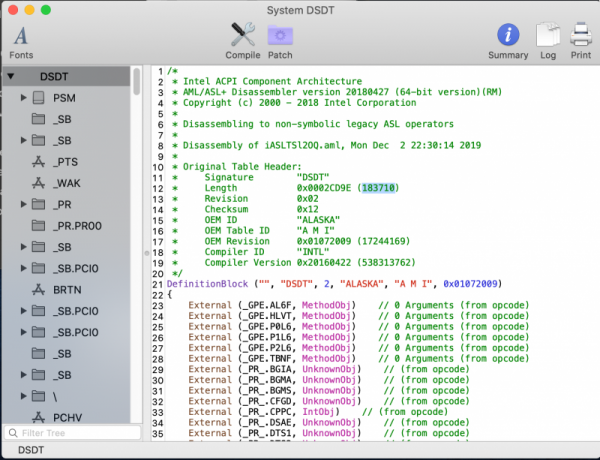Open the Patch tool

click(x=280, y=38)
